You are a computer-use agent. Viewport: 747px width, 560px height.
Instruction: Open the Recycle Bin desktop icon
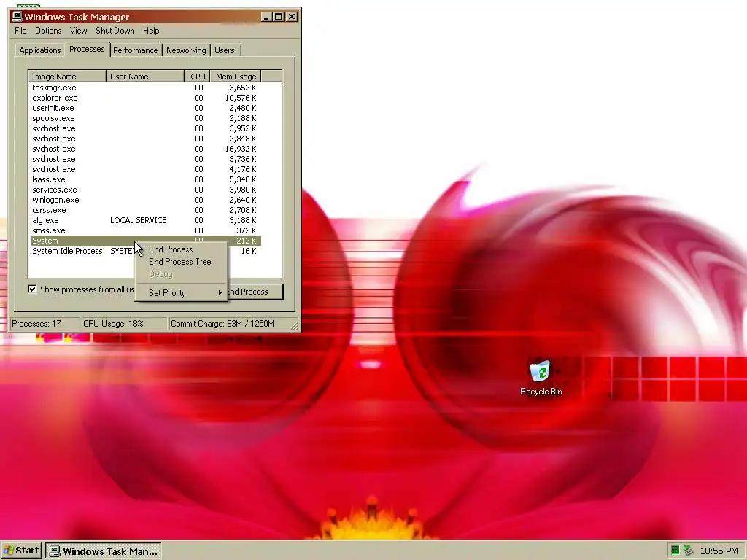[x=541, y=378]
